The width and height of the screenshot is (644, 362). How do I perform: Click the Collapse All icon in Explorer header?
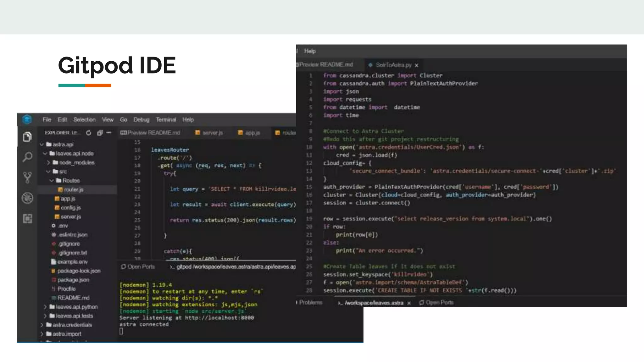click(x=100, y=133)
